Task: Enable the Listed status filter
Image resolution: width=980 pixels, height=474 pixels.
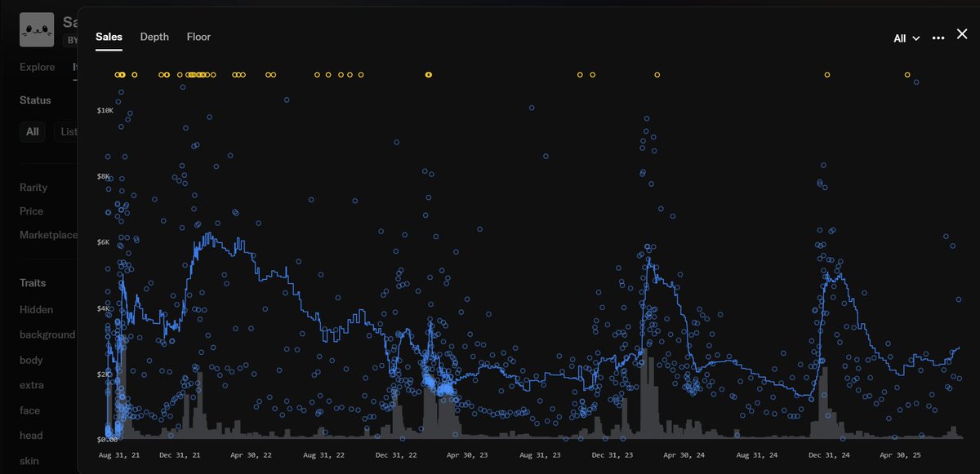Action: [x=69, y=131]
